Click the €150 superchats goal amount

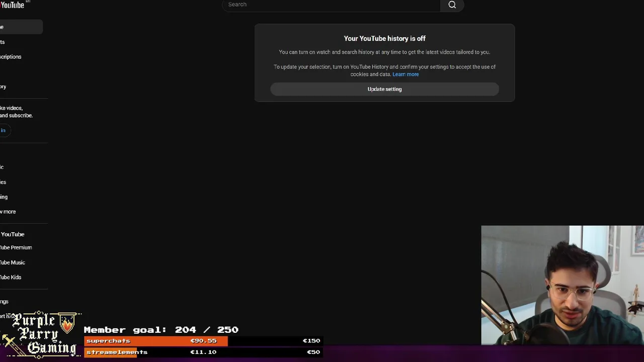coord(311,341)
